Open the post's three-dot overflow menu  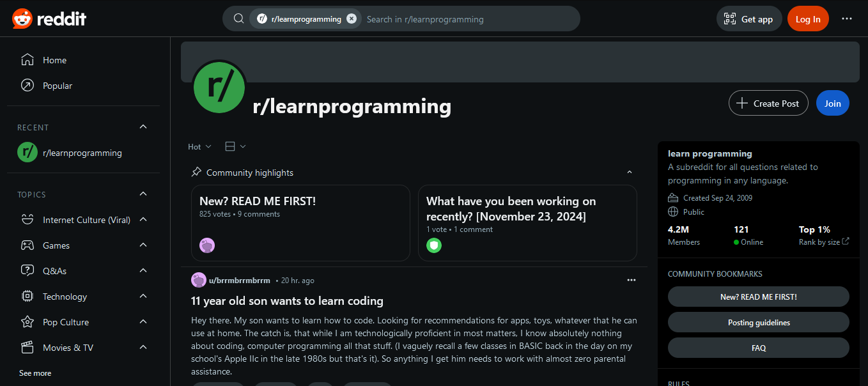[x=632, y=280]
